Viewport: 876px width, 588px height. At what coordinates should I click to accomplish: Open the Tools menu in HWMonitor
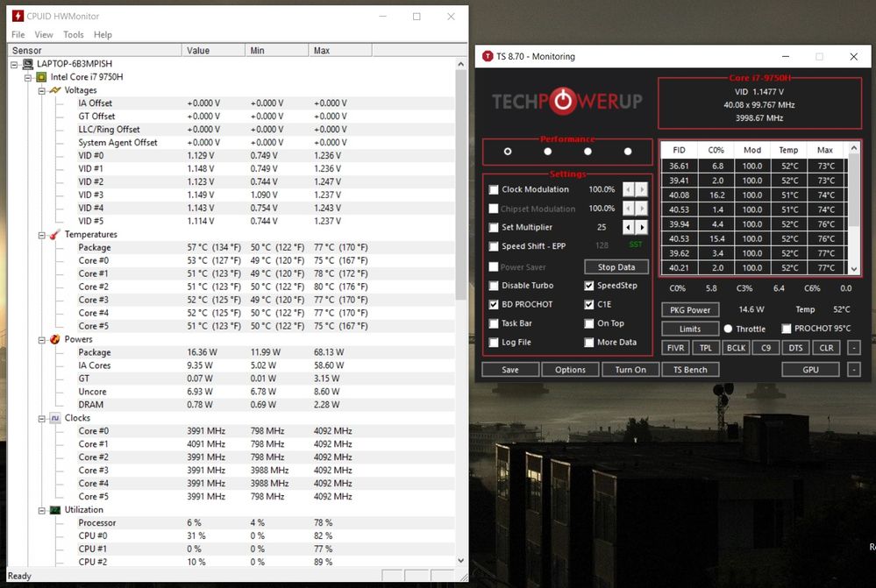tap(73, 35)
